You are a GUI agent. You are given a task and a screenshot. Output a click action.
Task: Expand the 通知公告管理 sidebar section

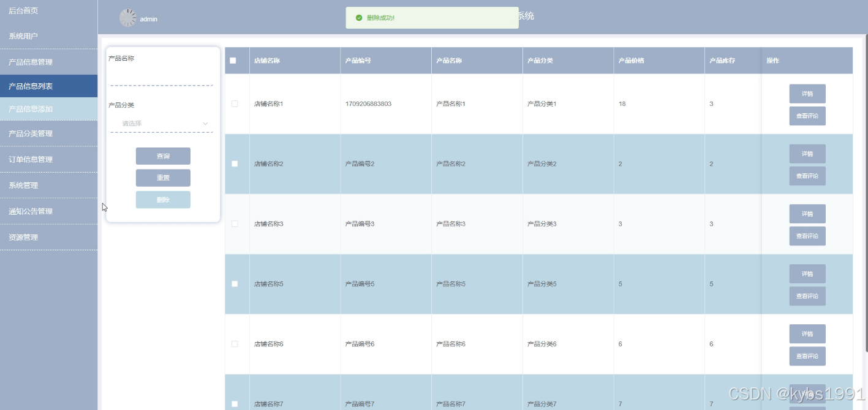pyautogui.click(x=48, y=211)
